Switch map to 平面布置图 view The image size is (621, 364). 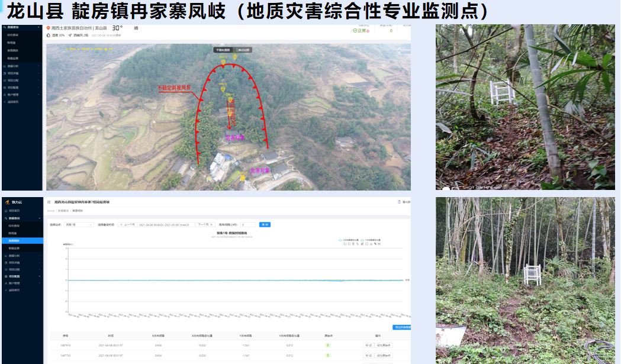click(223, 50)
